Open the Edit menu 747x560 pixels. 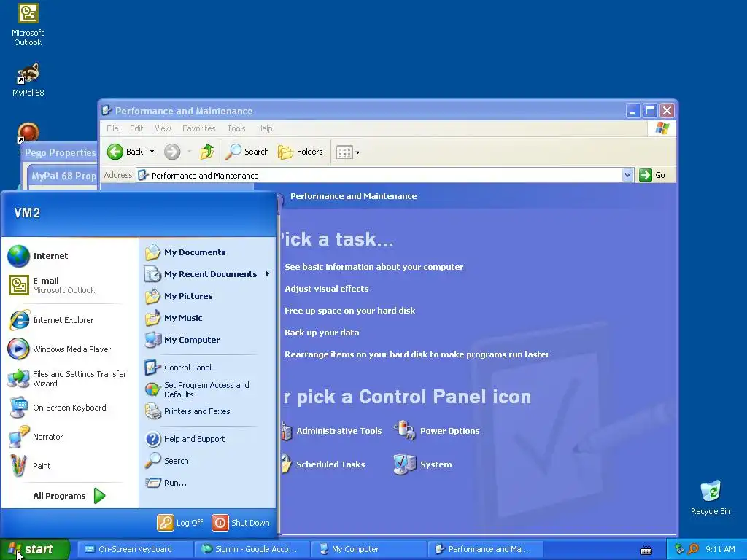(x=136, y=128)
